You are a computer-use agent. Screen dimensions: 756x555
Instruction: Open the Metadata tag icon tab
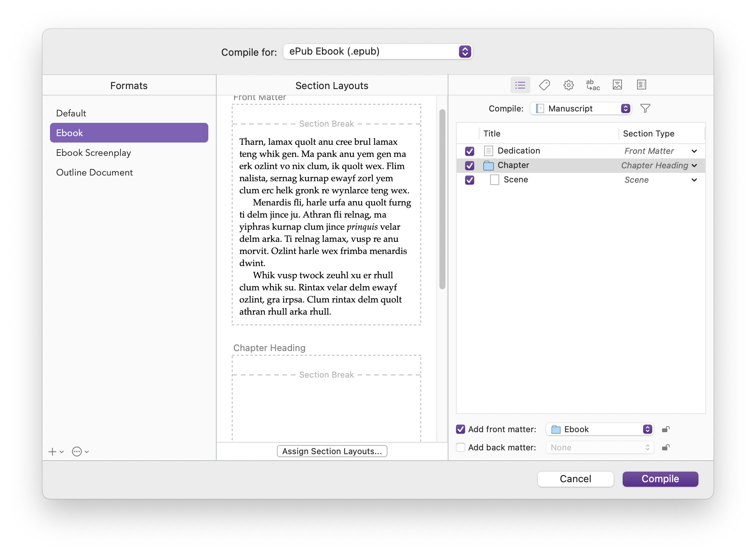coord(544,85)
